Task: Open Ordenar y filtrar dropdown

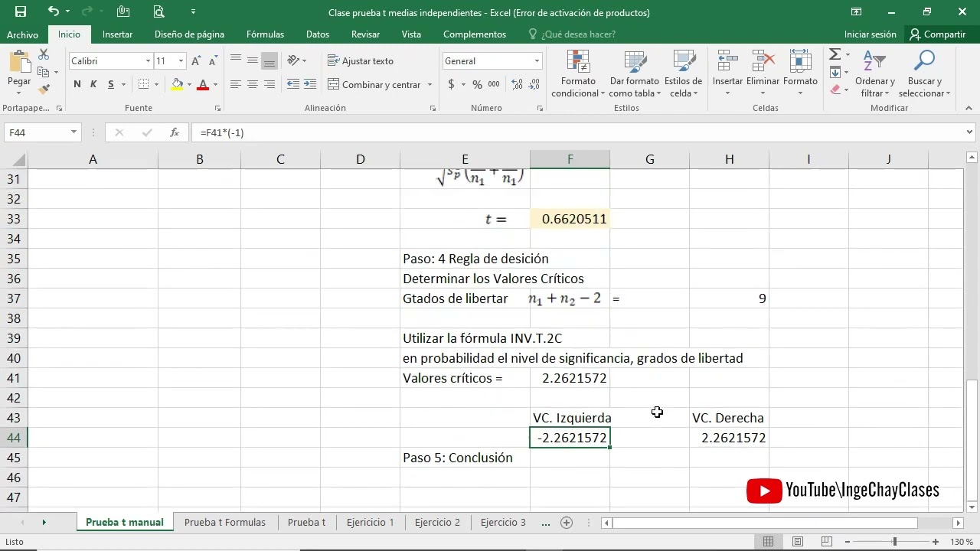Action: (875, 74)
